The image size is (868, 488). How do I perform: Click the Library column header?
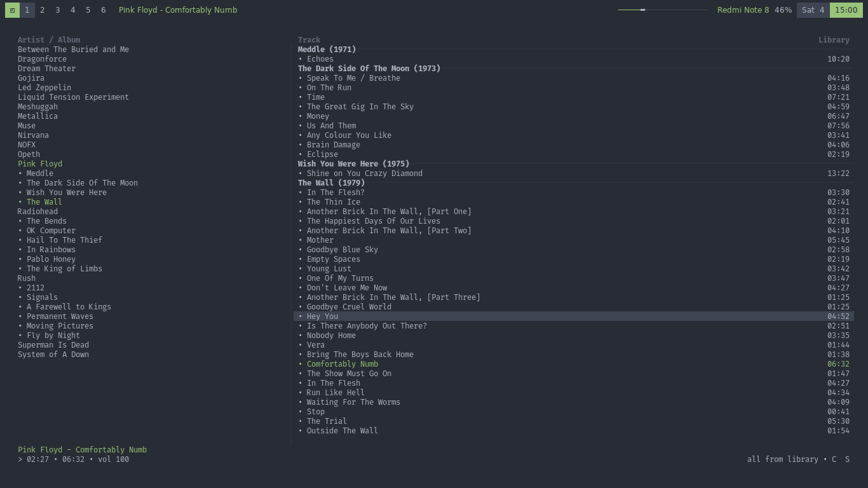click(834, 39)
